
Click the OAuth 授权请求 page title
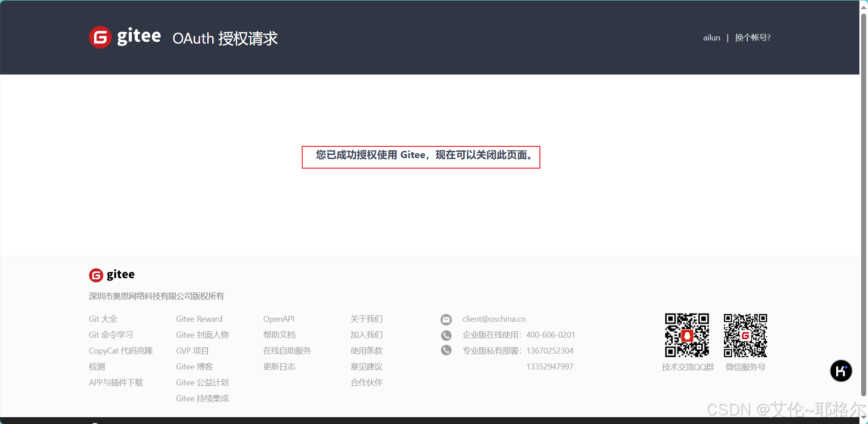pos(225,39)
